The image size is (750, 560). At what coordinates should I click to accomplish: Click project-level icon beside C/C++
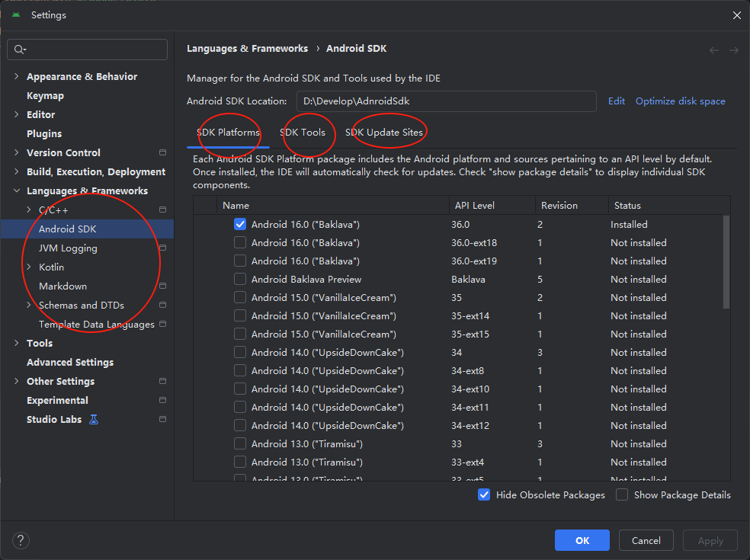tap(162, 210)
